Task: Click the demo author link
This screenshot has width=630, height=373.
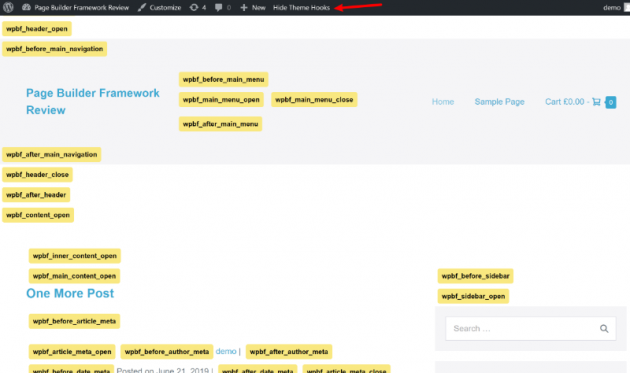Action: [x=226, y=351]
